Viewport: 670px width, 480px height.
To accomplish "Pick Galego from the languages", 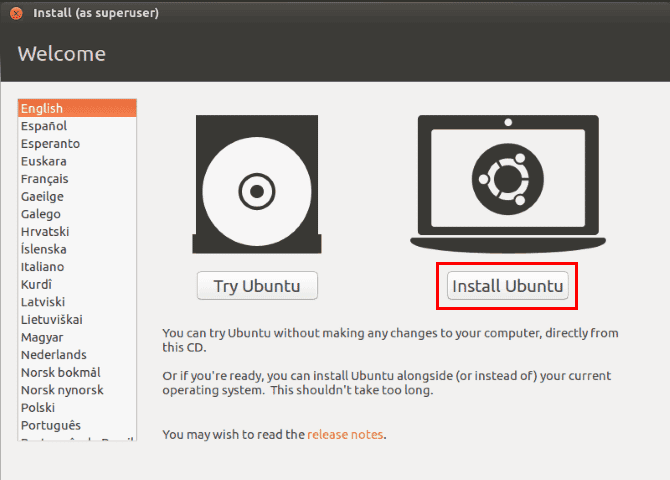I will pos(77,214).
